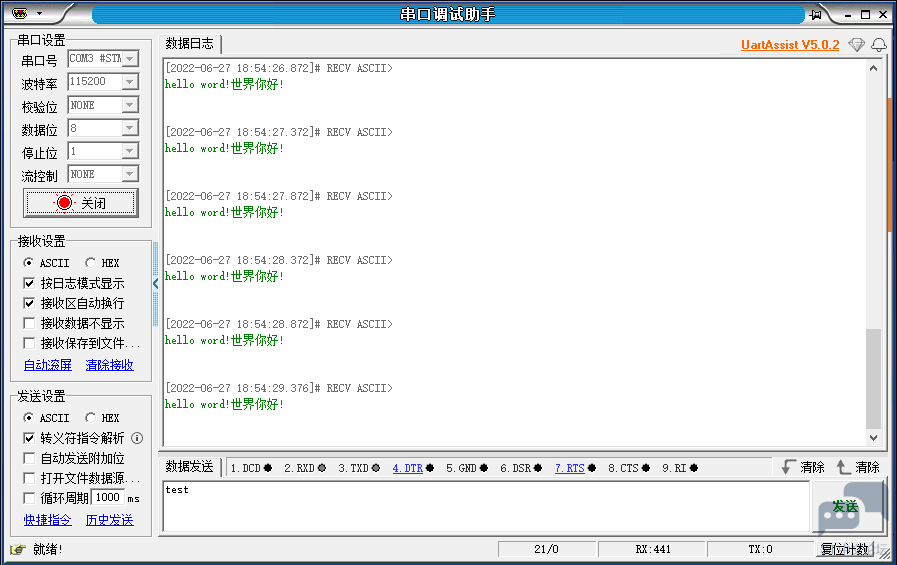
Task: Collapse the left settings panel arrow
Action: click(x=156, y=283)
